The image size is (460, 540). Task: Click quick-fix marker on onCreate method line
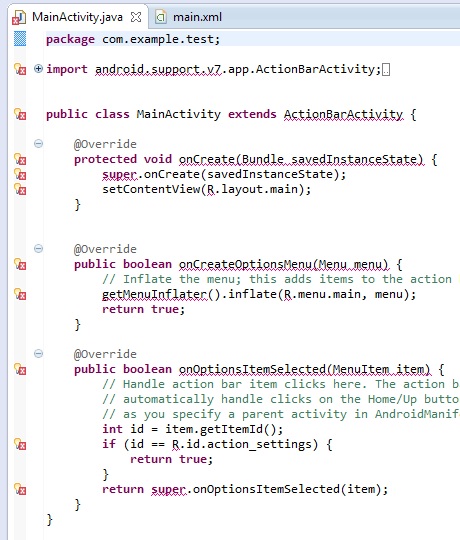[20, 159]
